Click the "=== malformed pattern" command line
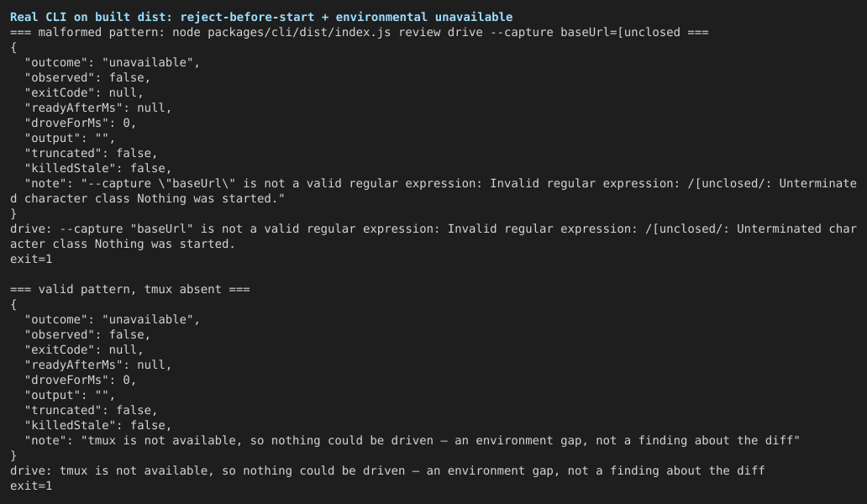The image size is (867, 504). pyautogui.click(x=360, y=32)
